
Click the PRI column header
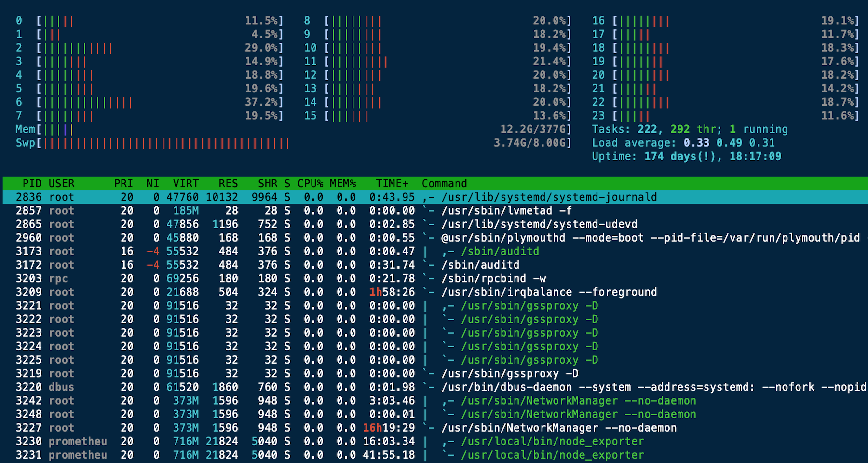123,183
